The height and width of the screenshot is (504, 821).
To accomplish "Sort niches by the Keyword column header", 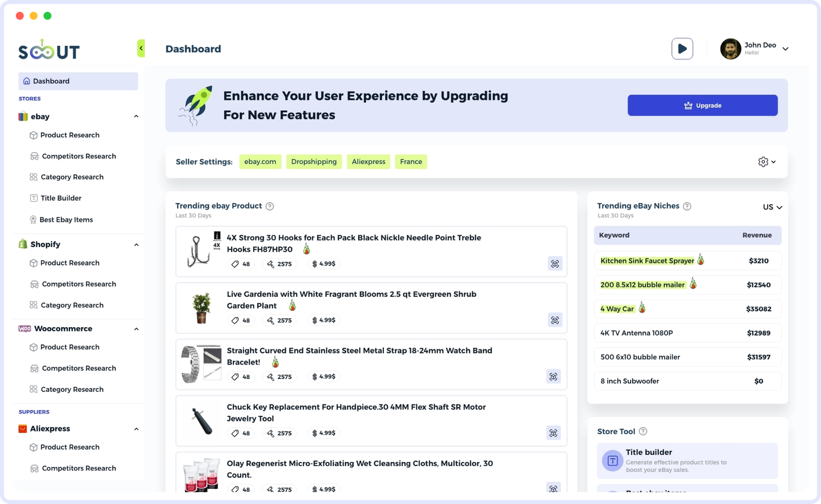I will (x=614, y=235).
